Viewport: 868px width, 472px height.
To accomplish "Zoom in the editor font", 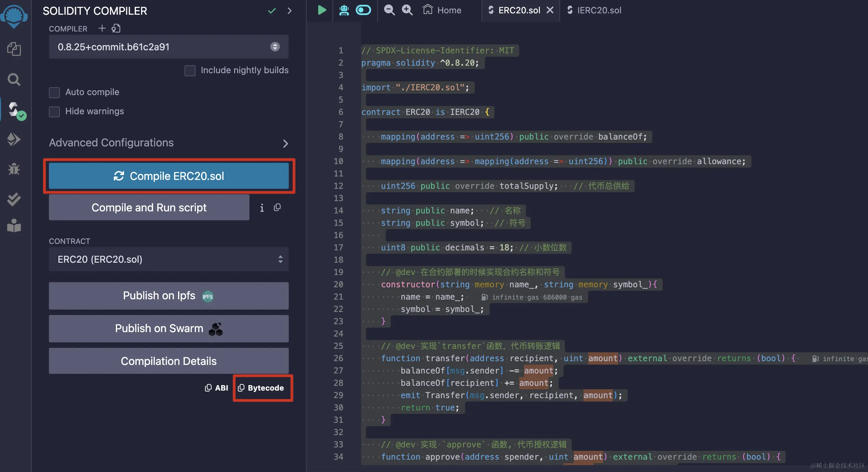I will (407, 10).
